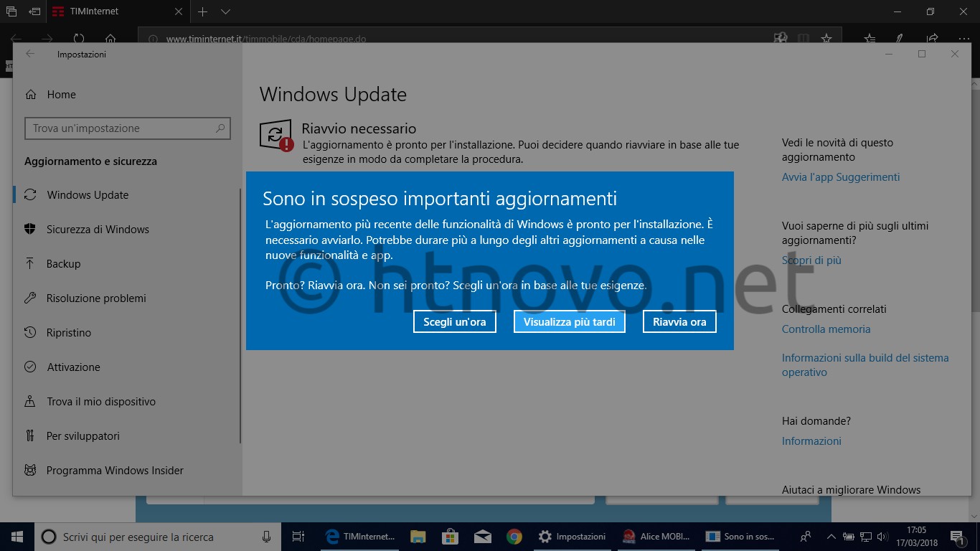The height and width of the screenshot is (551, 980).
Task: Open the tab actions dropdown in Edge
Action: pos(225,11)
